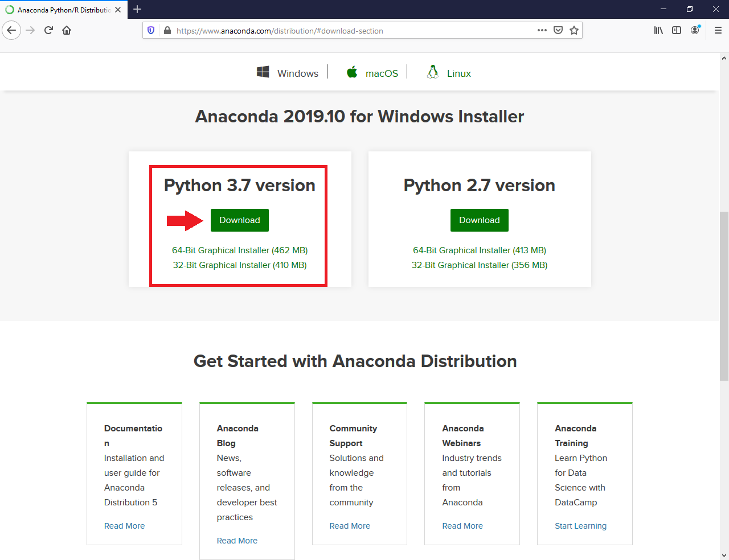Image resolution: width=729 pixels, height=560 pixels.
Task: Click the Documentation card heading
Action: (x=133, y=436)
